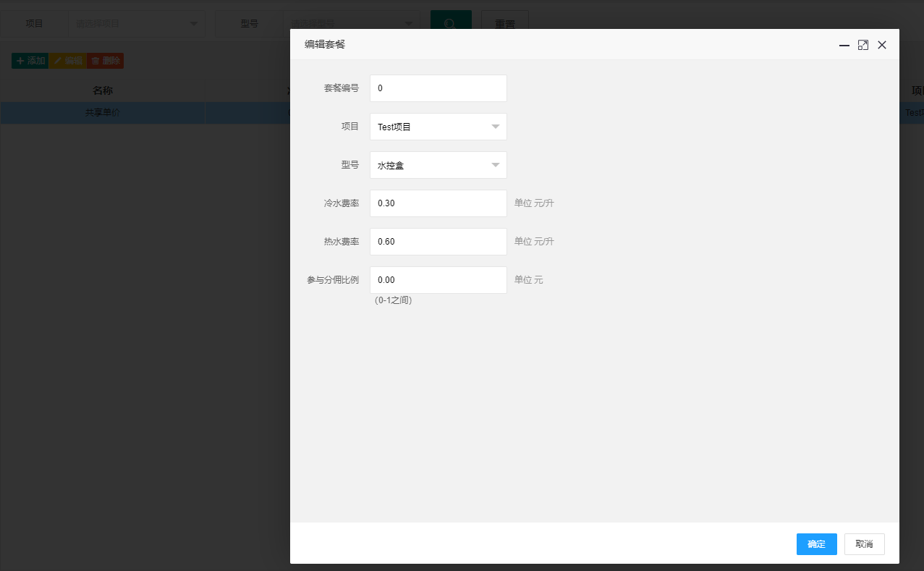The width and height of the screenshot is (924, 571).
Task: Expand the background 请选择项目 filter dropdown
Action: click(x=136, y=23)
